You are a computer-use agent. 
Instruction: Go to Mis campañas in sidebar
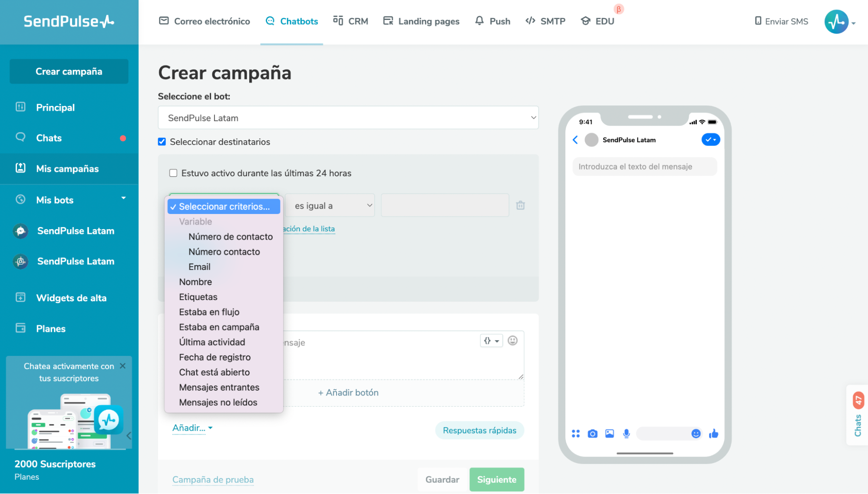(x=69, y=169)
